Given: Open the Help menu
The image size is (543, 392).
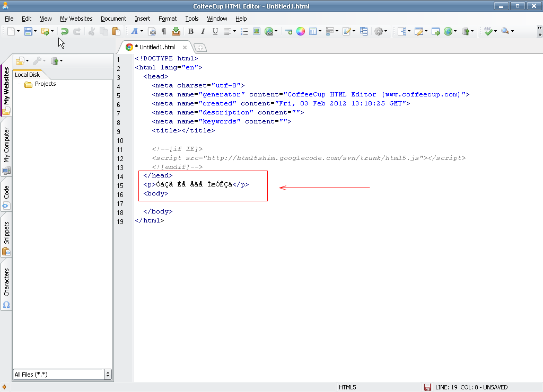Looking at the screenshot, I should pos(241,19).
